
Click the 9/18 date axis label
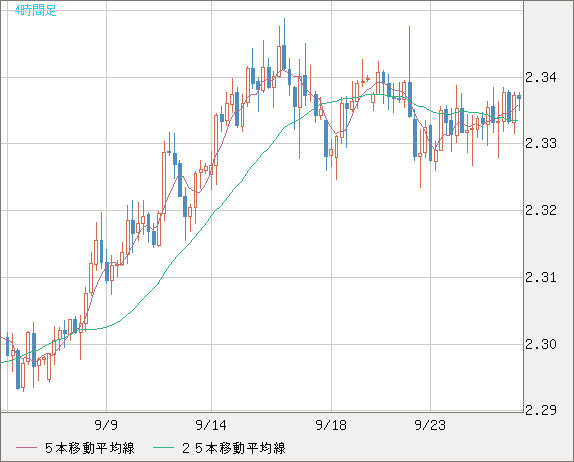(331, 425)
